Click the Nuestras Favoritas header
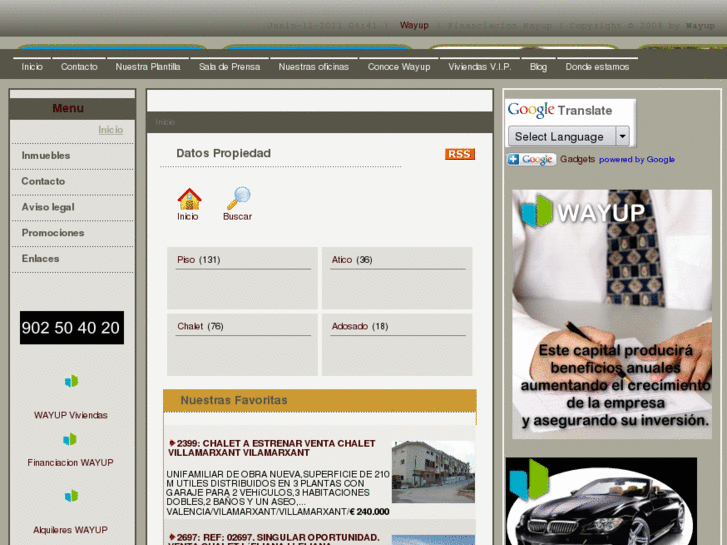 pos(320,400)
